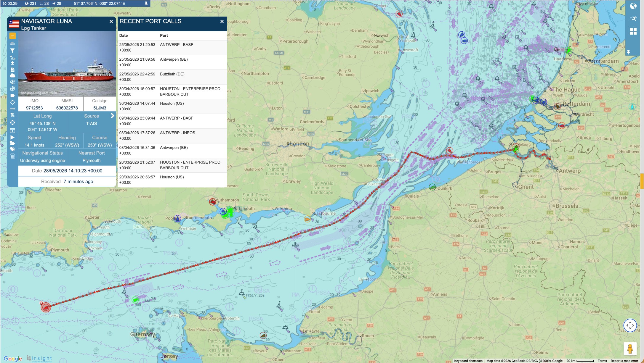Click the green vessel marker near Dunkirk
644x363 pixels.
point(432,187)
